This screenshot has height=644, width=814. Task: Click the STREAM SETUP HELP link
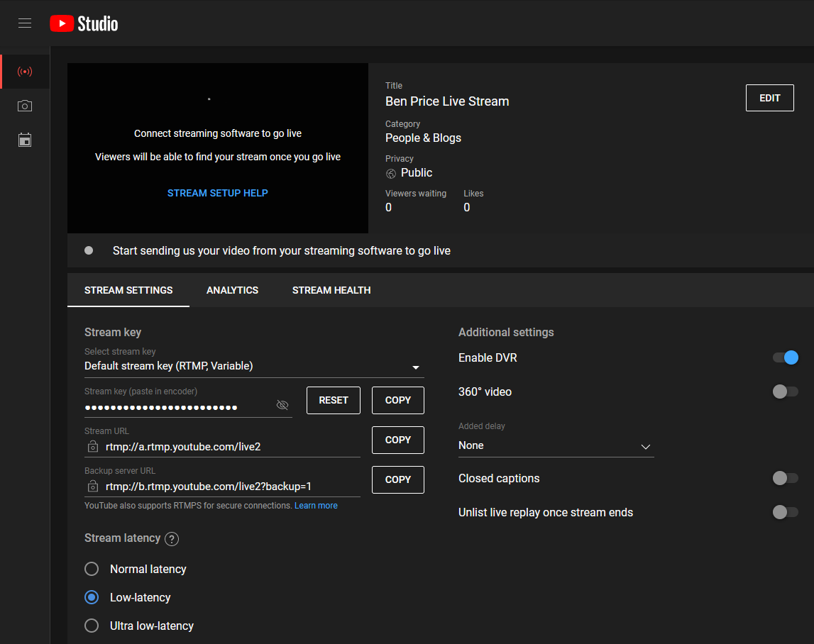click(x=217, y=193)
